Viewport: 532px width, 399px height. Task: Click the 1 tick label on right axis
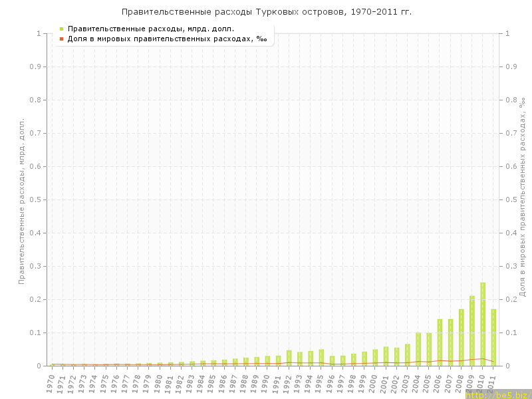click(x=507, y=33)
